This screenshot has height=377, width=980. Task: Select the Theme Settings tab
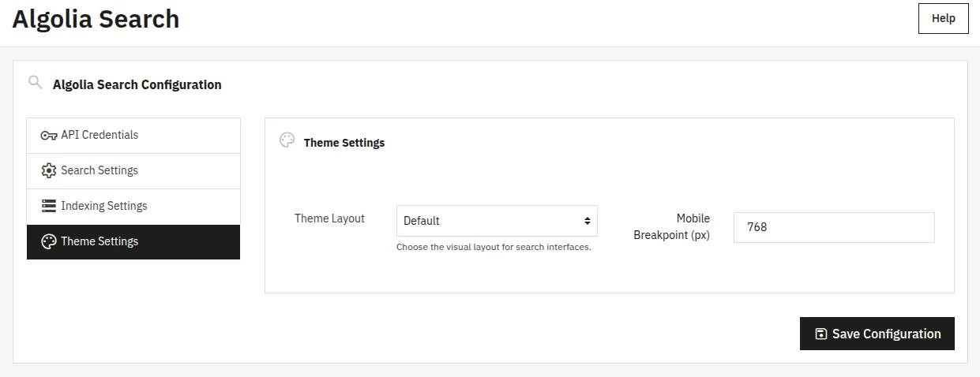coord(133,242)
